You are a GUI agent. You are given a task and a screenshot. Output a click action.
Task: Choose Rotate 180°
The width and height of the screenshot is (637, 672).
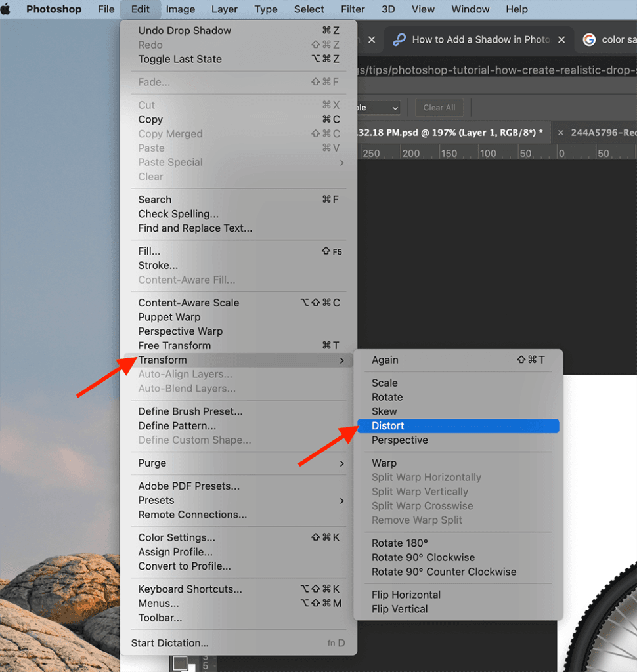coord(458,543)
